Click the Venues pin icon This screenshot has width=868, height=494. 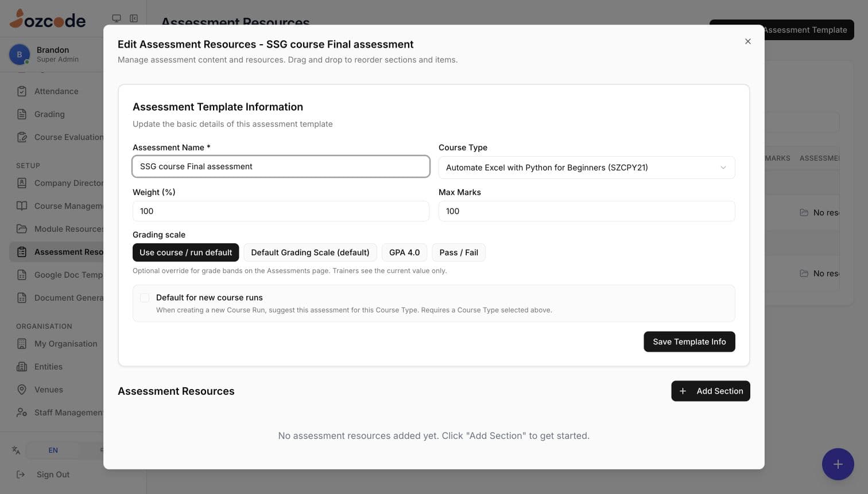tap(22, 390)
